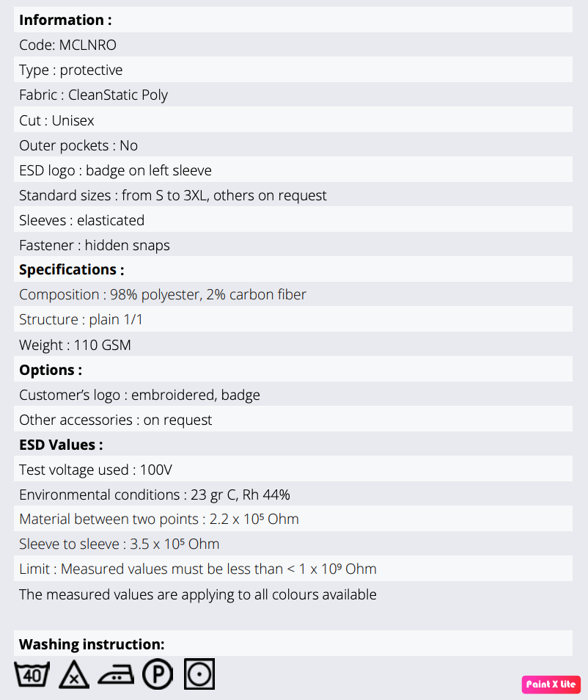
Task: Click the 40-degree wash tub icon
Action: tap(32, 674)
